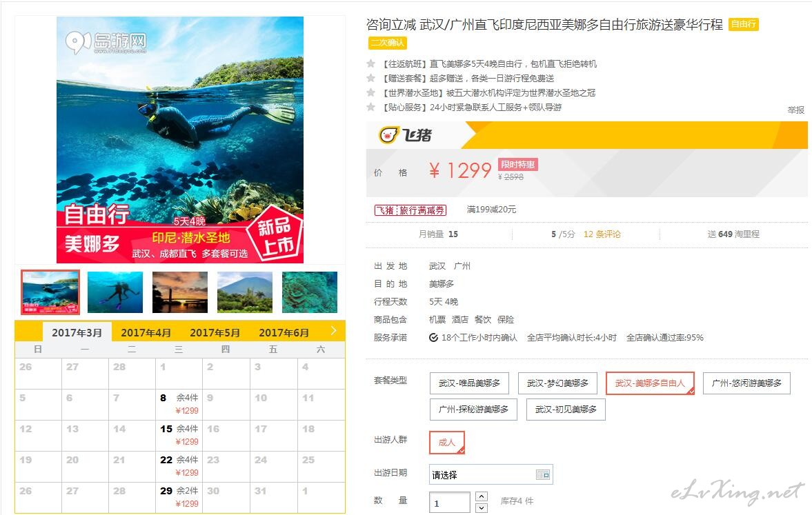Open the 请选择 departure date dropdown

pyautogui.click(x=491, y=474)
